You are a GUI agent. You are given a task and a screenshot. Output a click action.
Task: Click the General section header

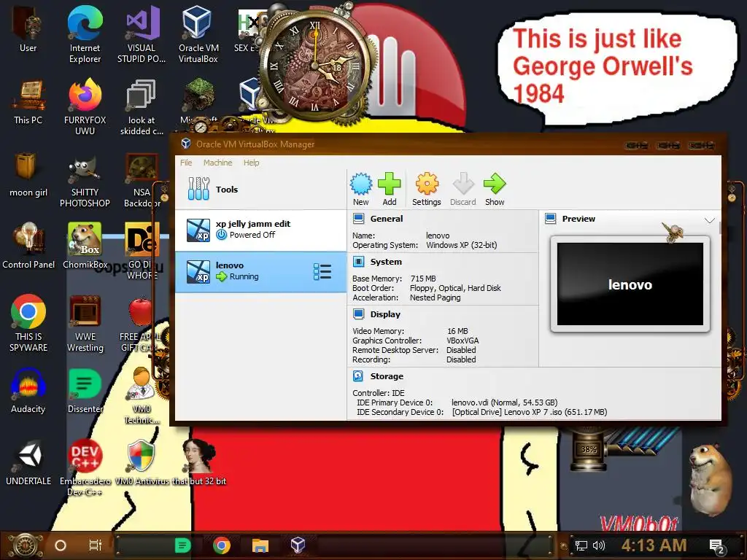pyautogui.click(x=387, y=219)
